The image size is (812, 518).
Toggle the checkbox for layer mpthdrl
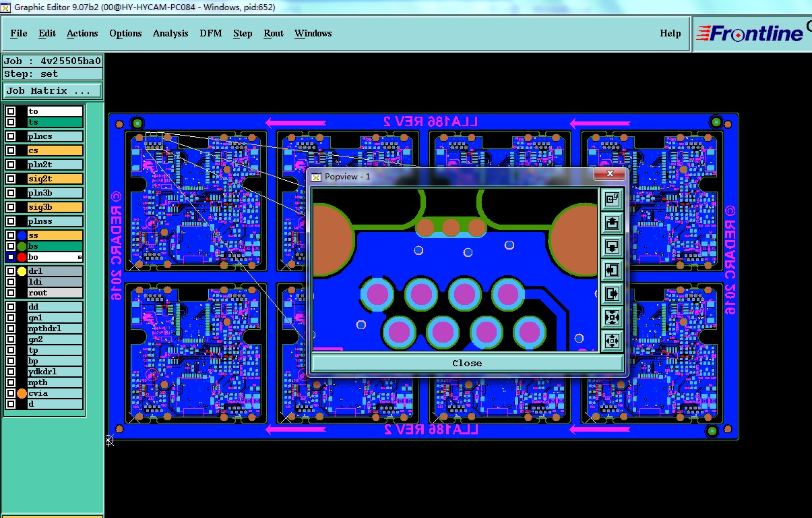click(x=11, y=328)
